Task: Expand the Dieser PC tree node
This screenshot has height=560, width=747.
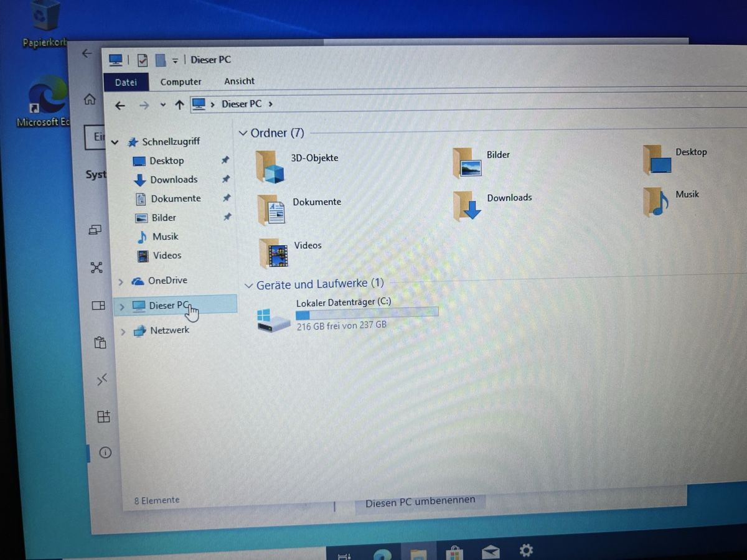Action: click(122, 307)
